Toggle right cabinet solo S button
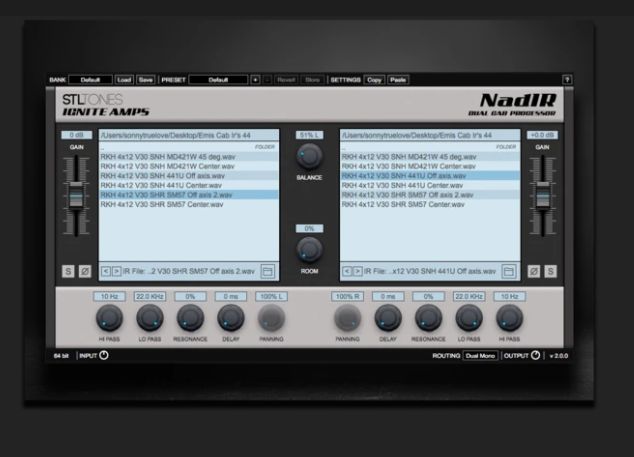The width and height of the screenshot is (634, 457). (550, 271)
